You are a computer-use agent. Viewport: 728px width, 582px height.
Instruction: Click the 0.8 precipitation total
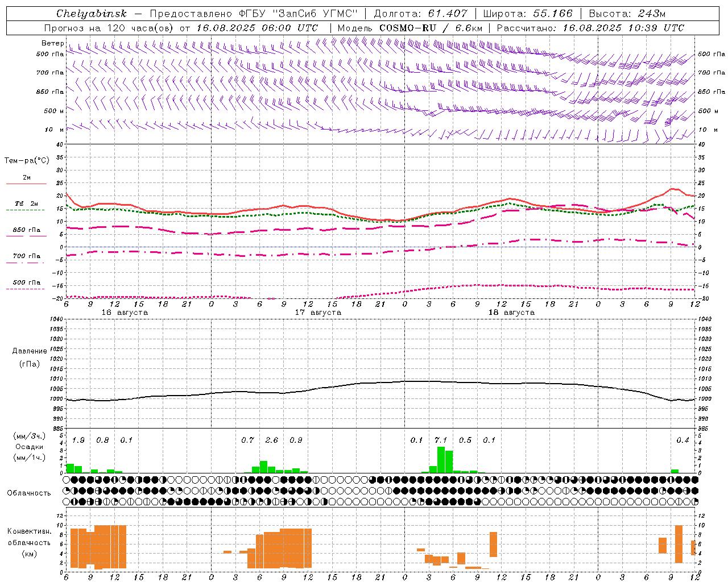(102, 440)
